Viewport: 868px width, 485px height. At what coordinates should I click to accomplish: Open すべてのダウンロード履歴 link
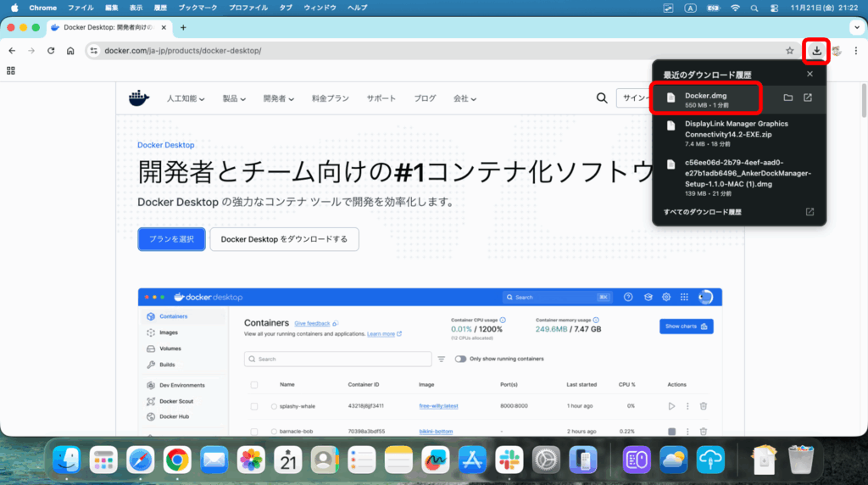(703, 212)
